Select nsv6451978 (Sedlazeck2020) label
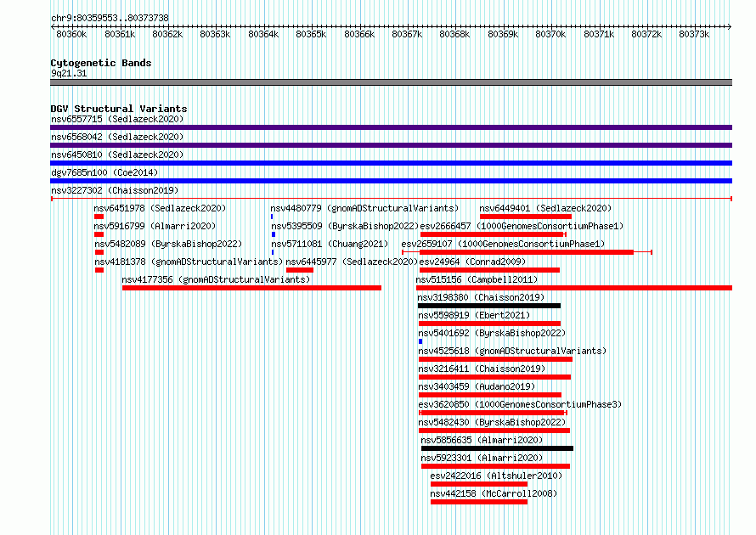This screenshot has width=756, height=535. 160,208
